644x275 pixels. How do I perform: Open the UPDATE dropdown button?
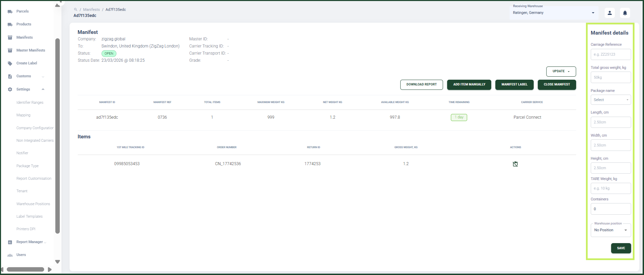[x=561, y=72]
